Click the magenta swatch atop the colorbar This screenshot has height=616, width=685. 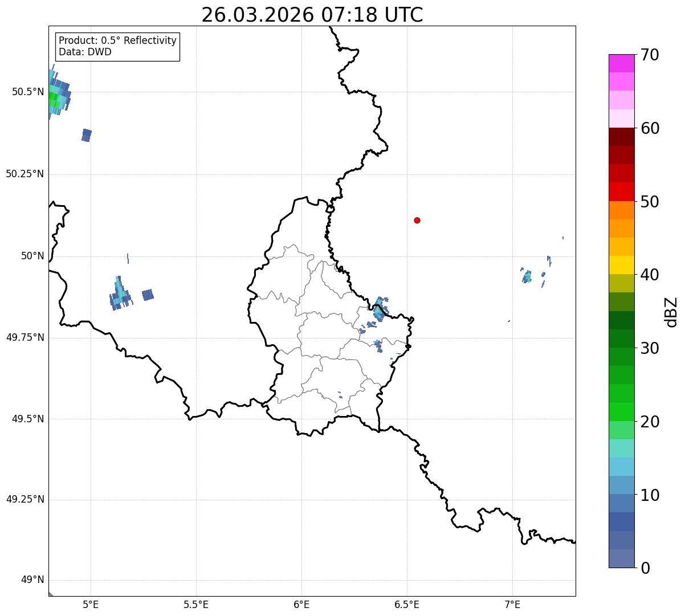click(621, 63)
